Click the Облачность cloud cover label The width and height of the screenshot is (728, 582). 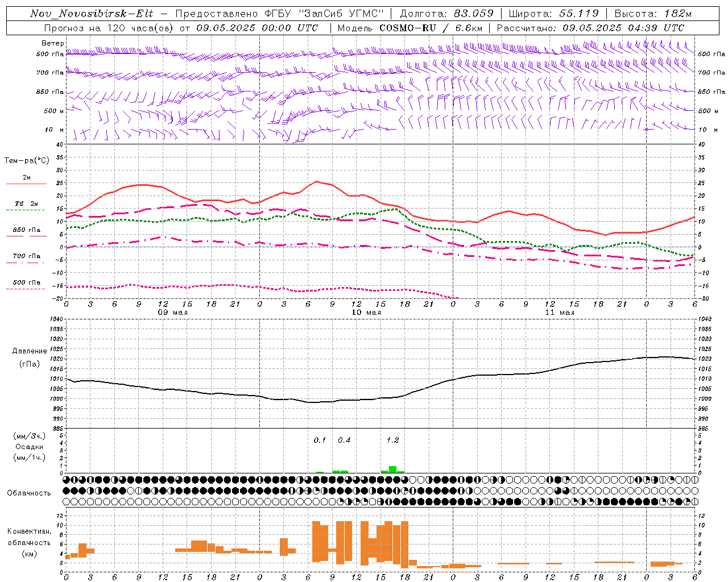[29, 493]
